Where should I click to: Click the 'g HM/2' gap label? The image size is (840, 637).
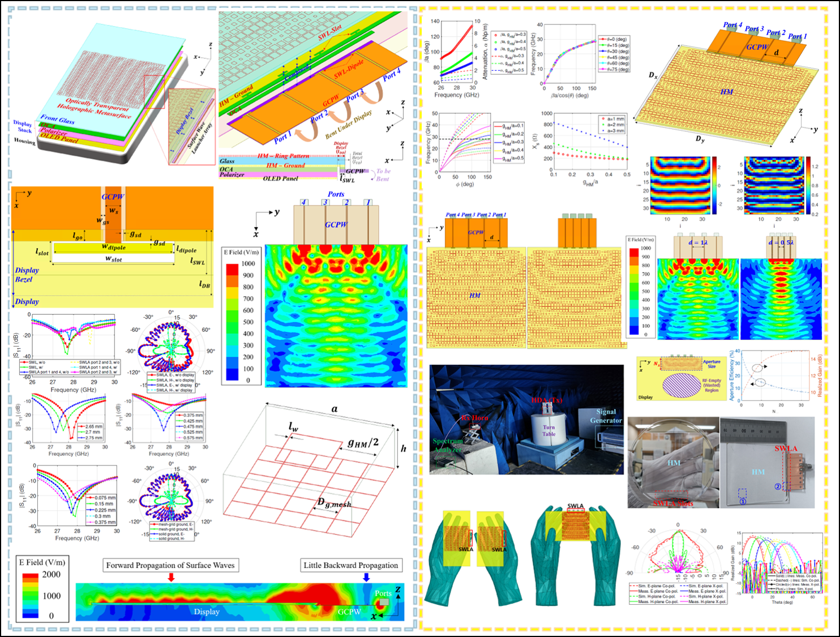363,443
